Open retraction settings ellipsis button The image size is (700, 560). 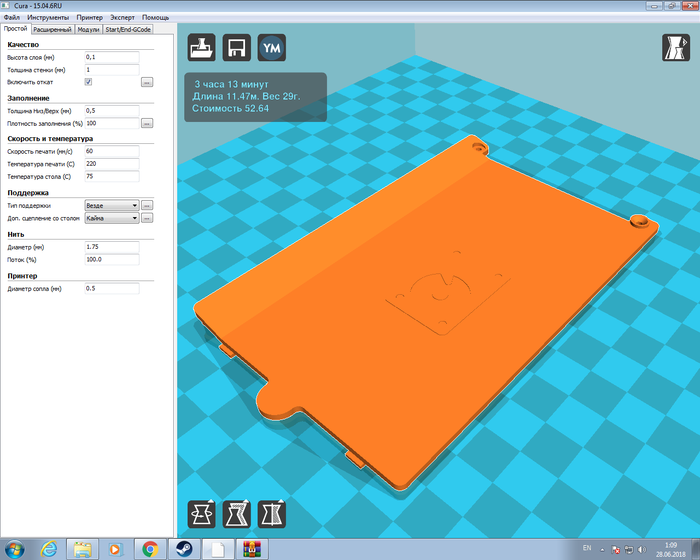pyautogui.click(x=146, y=82)
